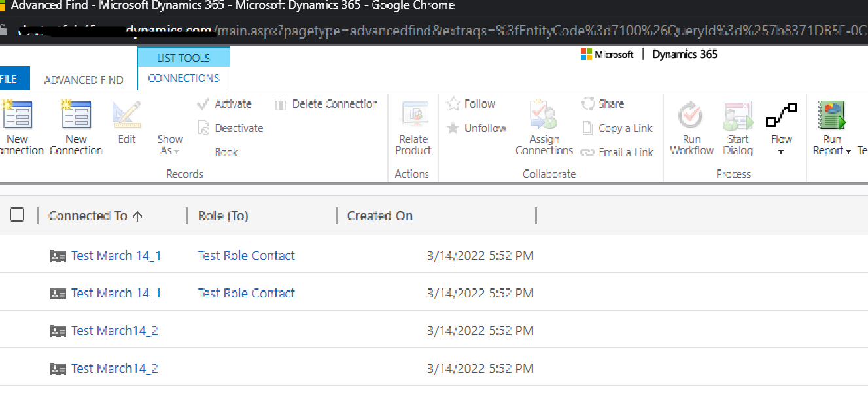Screen dimensions: 868x406
Task: Click the Edit ribbon icon
Action: click(x=126, y=116)
